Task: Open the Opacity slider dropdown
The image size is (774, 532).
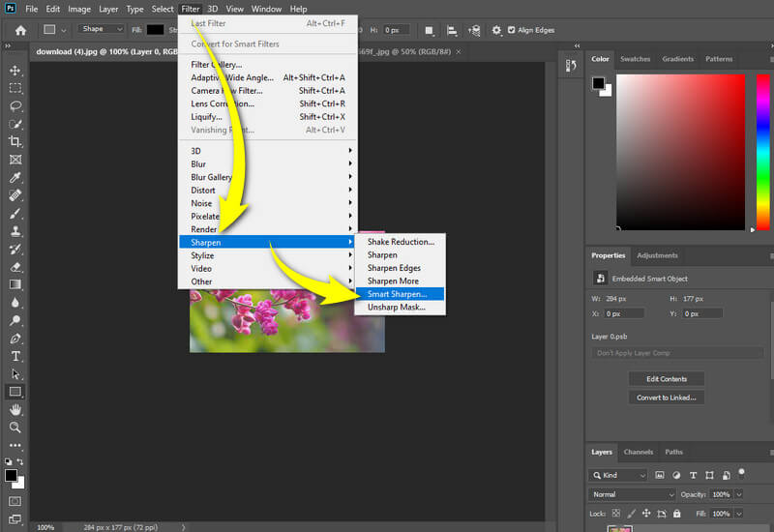Action: coord(739,494)
